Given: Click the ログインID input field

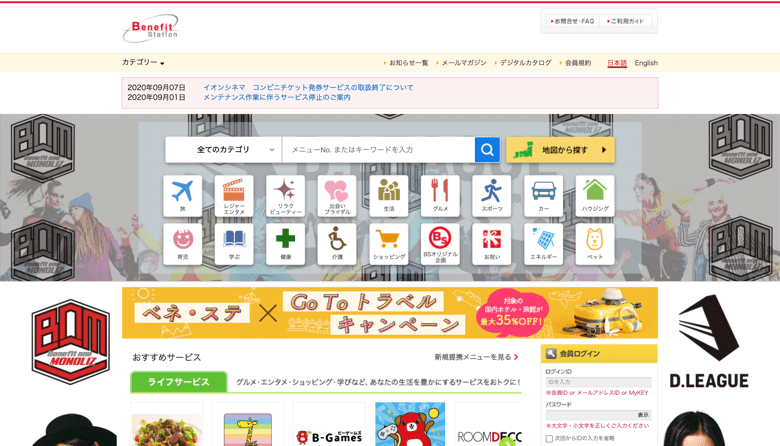Looking at the screenshot, I should [x=597, y=382].
